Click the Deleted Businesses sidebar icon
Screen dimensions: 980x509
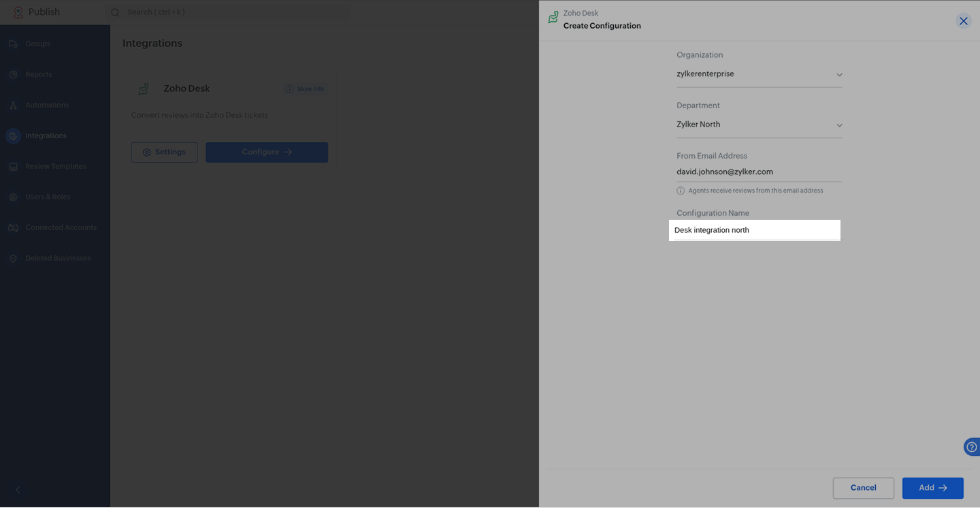coord(13,258)
